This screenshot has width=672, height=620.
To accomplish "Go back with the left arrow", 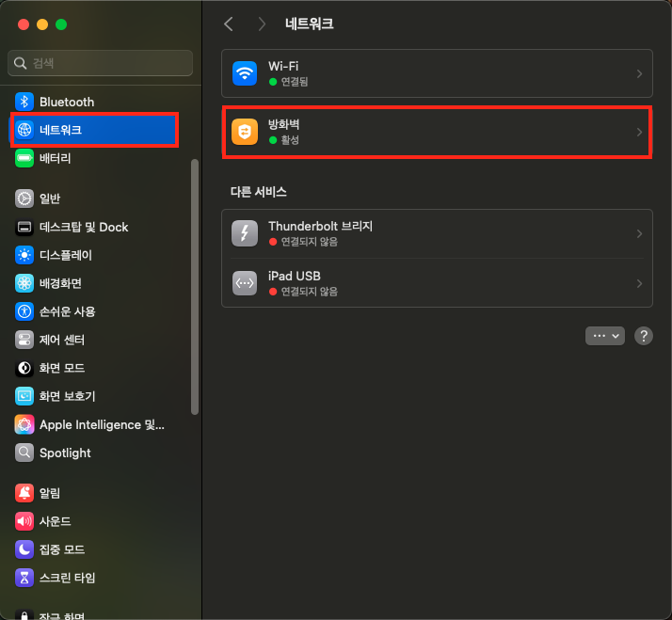I will [x=229, y=24].
